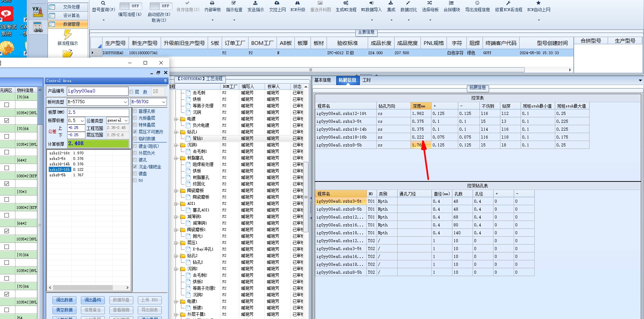Image resolution: width=644 pixels, height=319 pixels.
Task: Click the 导出流程信息 icon
Action: coord(477,3)
